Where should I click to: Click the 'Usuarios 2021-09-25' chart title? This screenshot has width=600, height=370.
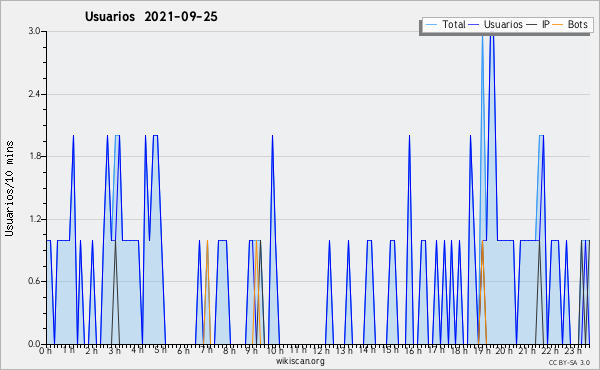click(151, 16)
